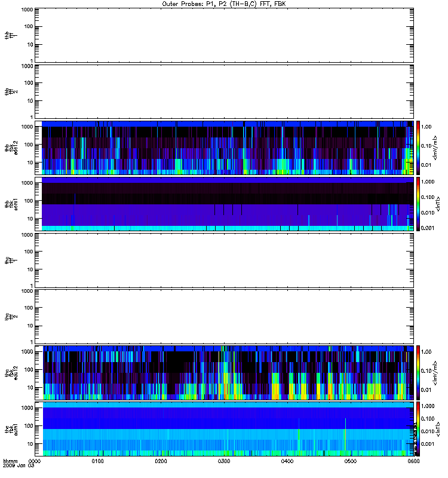
Task: Click the thc fbk edc12 spectrogram panel
Action: [225, 373]
